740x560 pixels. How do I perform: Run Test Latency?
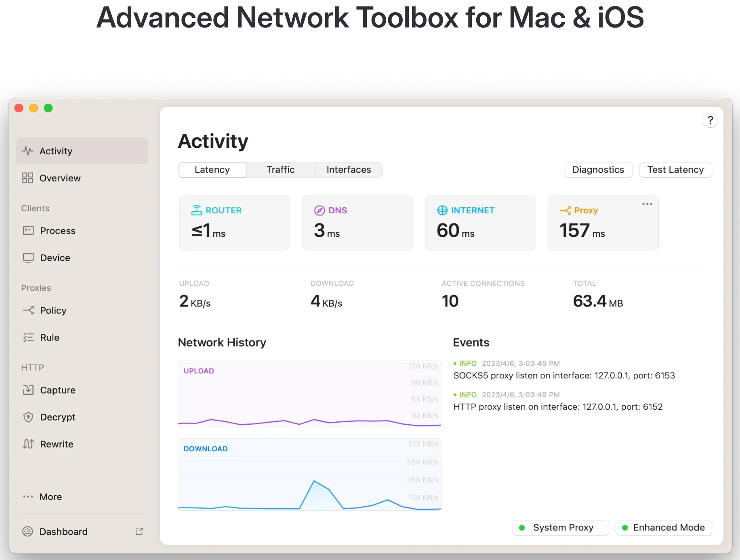click(x=675, y=170)
